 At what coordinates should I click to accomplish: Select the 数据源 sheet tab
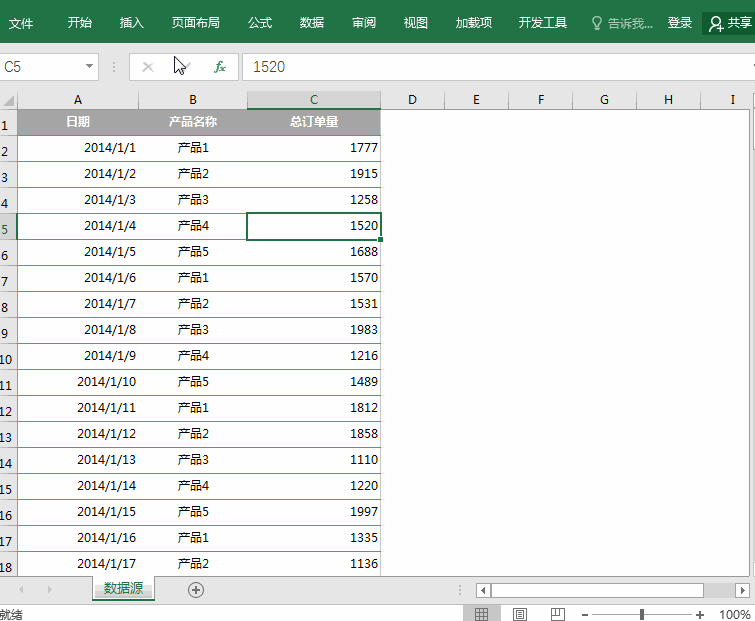coord(123,588)
